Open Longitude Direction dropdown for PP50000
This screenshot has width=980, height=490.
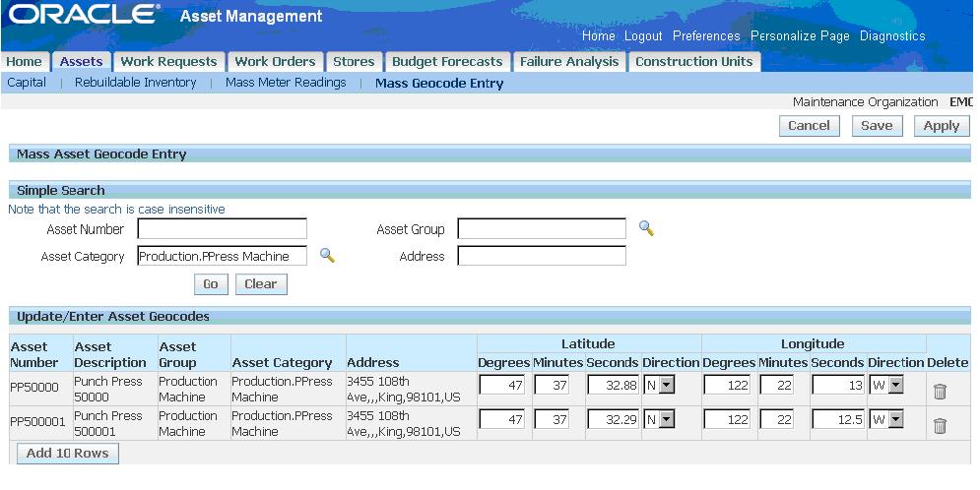(886, 385)
